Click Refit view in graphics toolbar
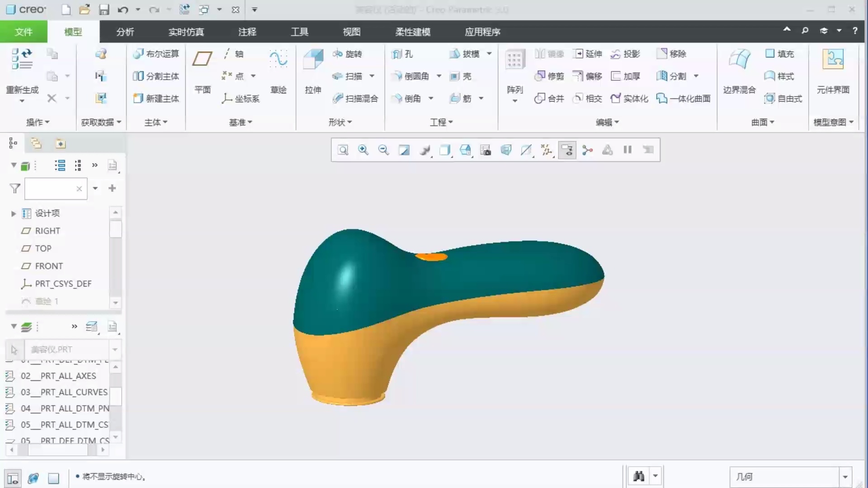Viewport: 868px width, 488px height. point(343,150)
